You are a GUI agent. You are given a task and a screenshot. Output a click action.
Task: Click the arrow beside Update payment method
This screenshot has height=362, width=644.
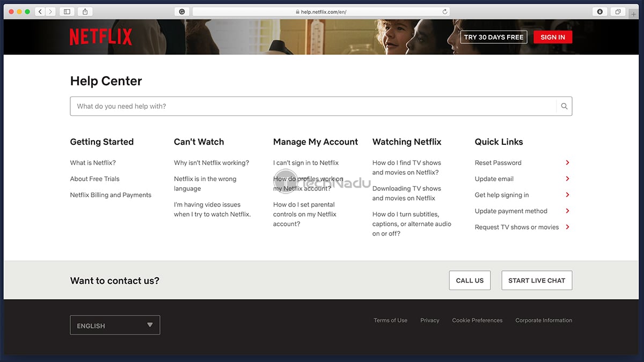pos(567,211)
